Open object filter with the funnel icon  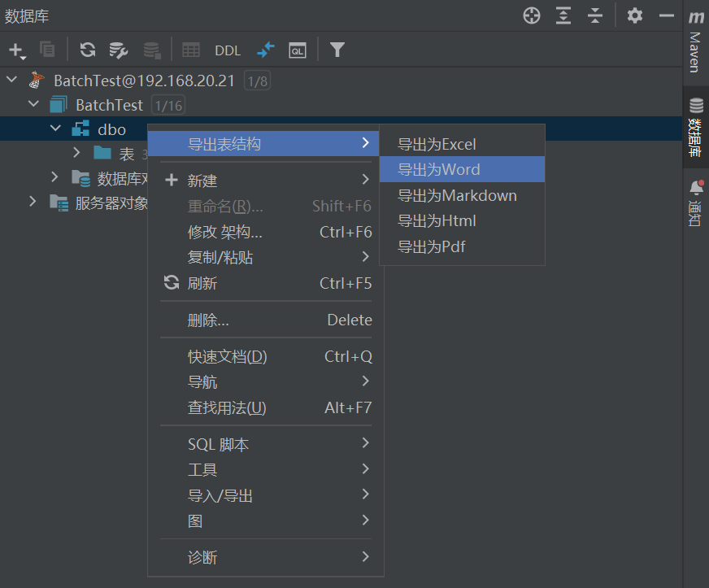337,50
